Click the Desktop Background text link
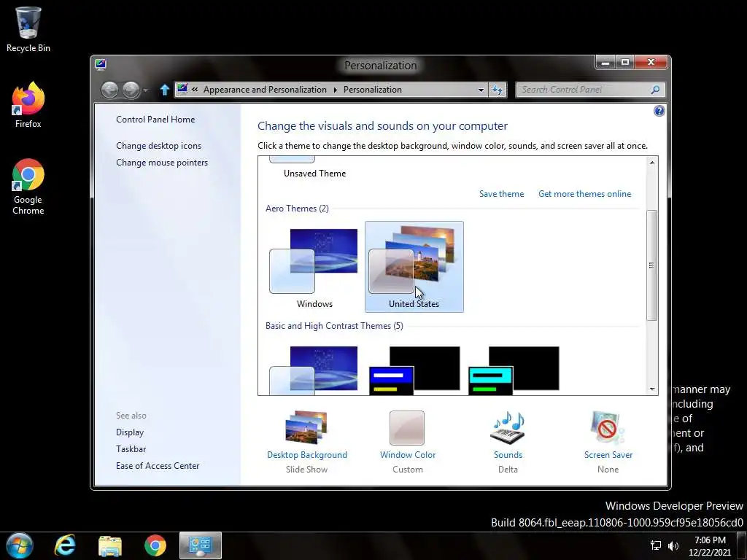Viewport: 747px width, 560px height. [x=307, y=455]
